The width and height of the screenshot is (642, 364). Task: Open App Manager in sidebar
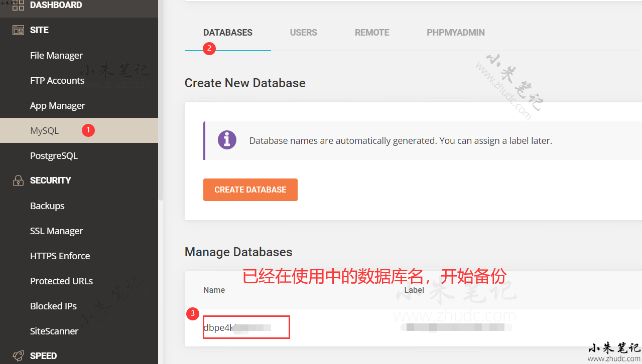pos(57,106)
